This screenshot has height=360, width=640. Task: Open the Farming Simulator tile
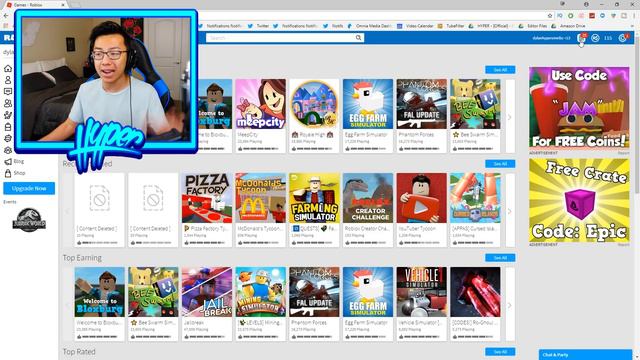coord(314,210)
